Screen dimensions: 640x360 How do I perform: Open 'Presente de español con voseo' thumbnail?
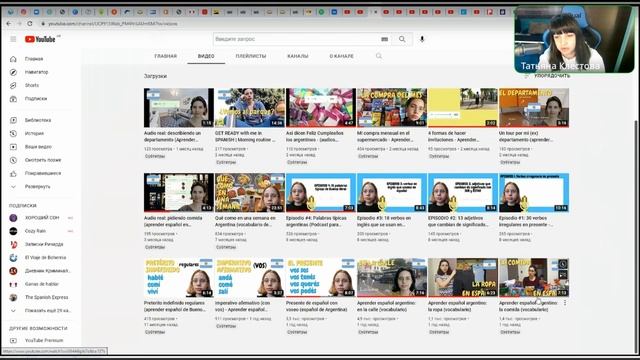tap(321, 278)
